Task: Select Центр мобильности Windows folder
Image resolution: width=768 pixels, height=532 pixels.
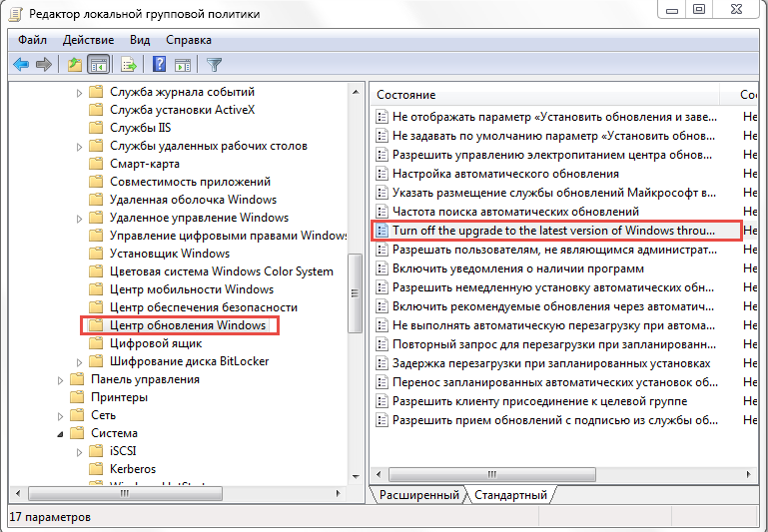Action: click(x=192, y=289)
